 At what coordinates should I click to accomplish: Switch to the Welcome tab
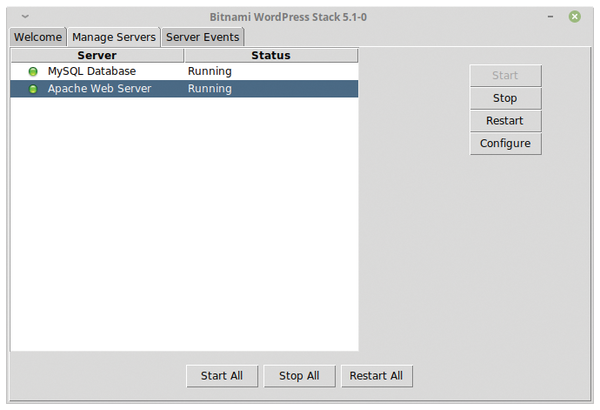click(x=38, y=37)
